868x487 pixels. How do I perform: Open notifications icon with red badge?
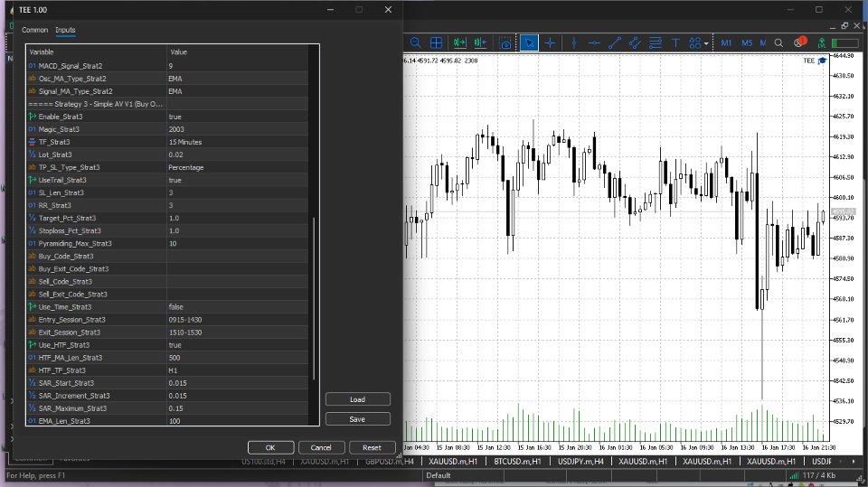click(x=800, y=42)
